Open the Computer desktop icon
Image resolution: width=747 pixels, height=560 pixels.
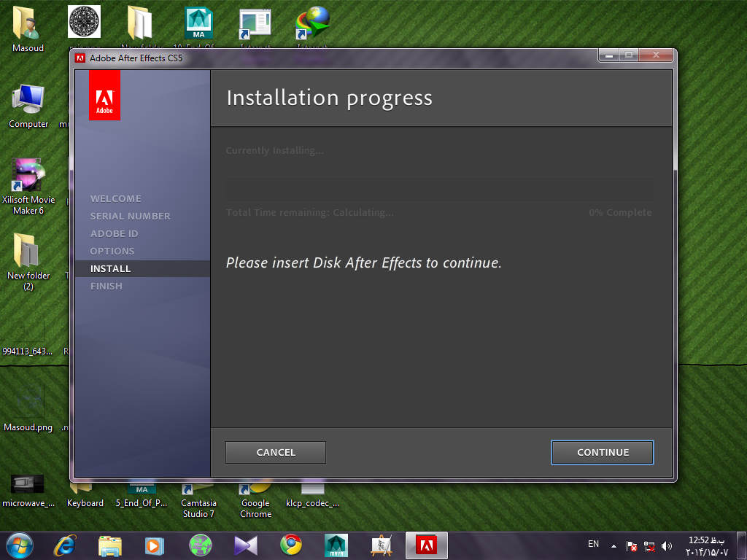pos(28,106)
